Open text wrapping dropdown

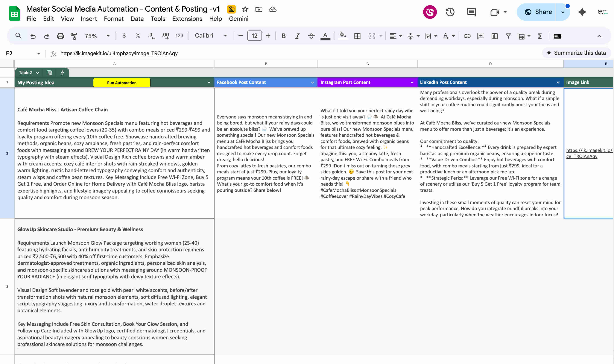[431, 36]
